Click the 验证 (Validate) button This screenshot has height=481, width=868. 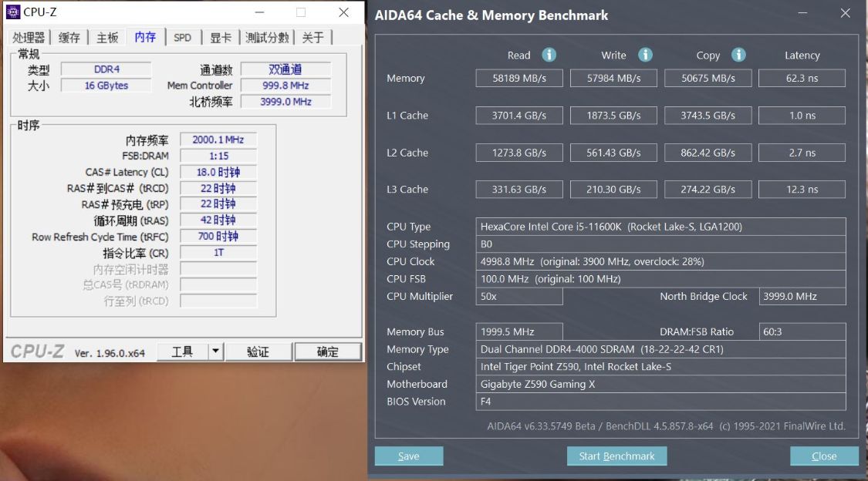[x=258, y=351]
